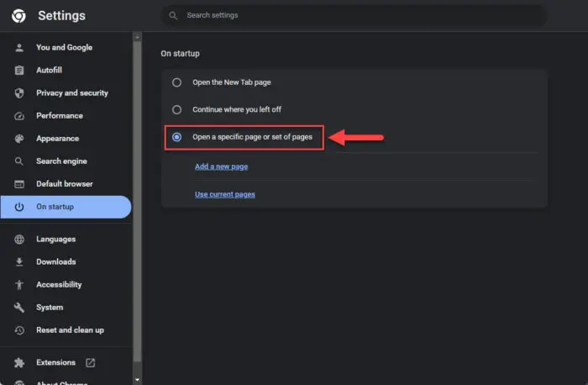Click the Chrome logo icon beside Settings

click(18, 16)
